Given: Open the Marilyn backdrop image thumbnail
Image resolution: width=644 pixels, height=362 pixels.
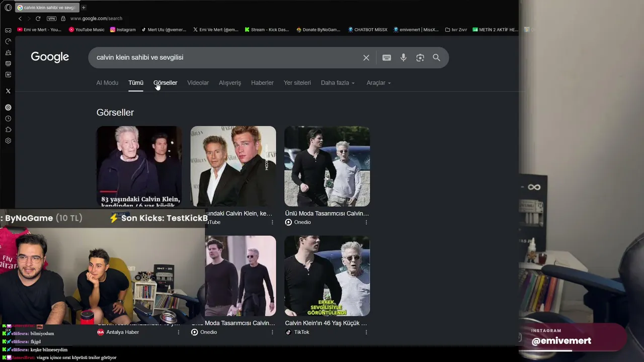Looking at the screenshot, I should [233, 166].
